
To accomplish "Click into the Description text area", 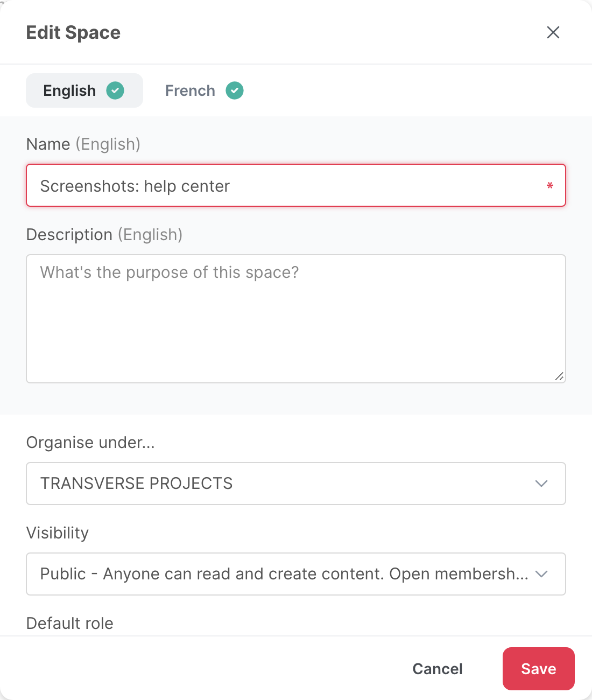I will point(296,319).
